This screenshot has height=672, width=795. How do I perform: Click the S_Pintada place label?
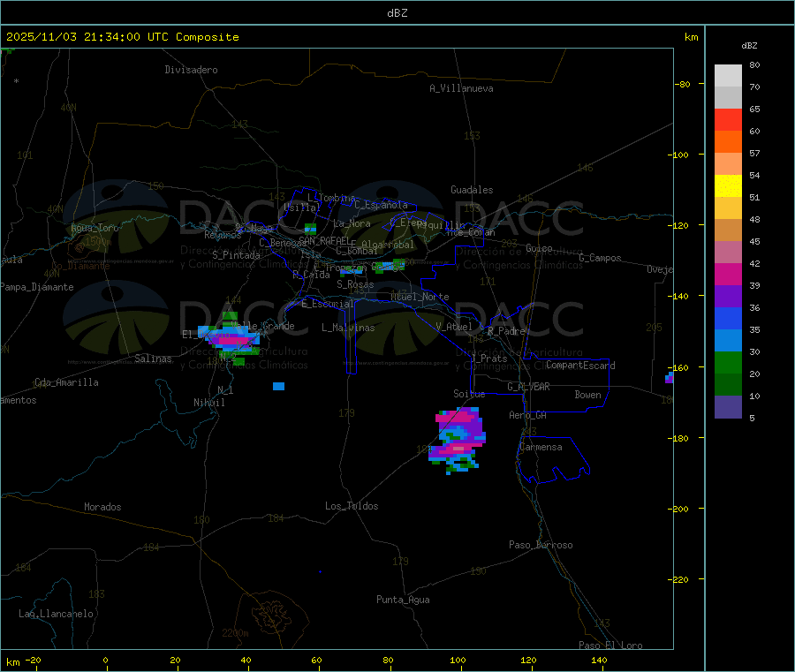coord(236,255)
